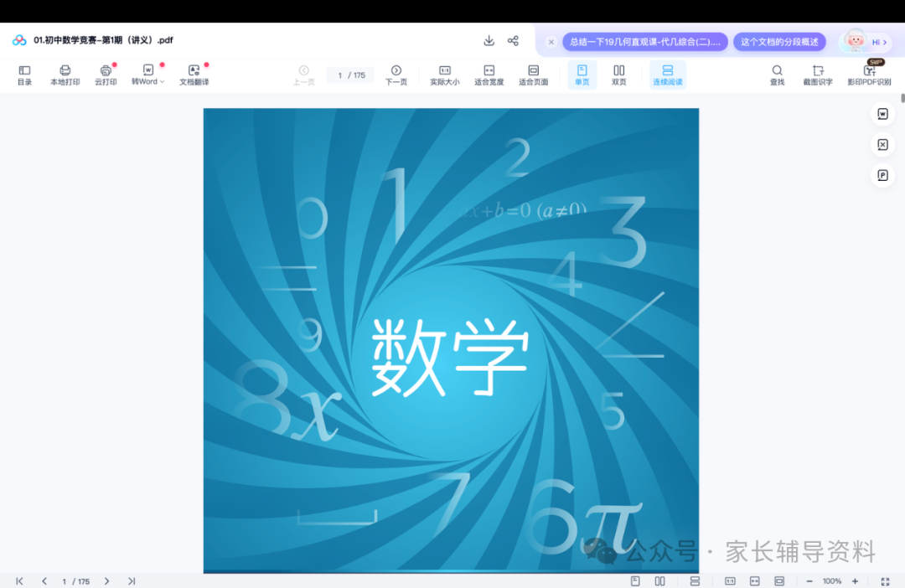The width and height of the screenshot is (905, 588).
Task: Close the AI suggestion bar
Action: click(x=551, y=42)
